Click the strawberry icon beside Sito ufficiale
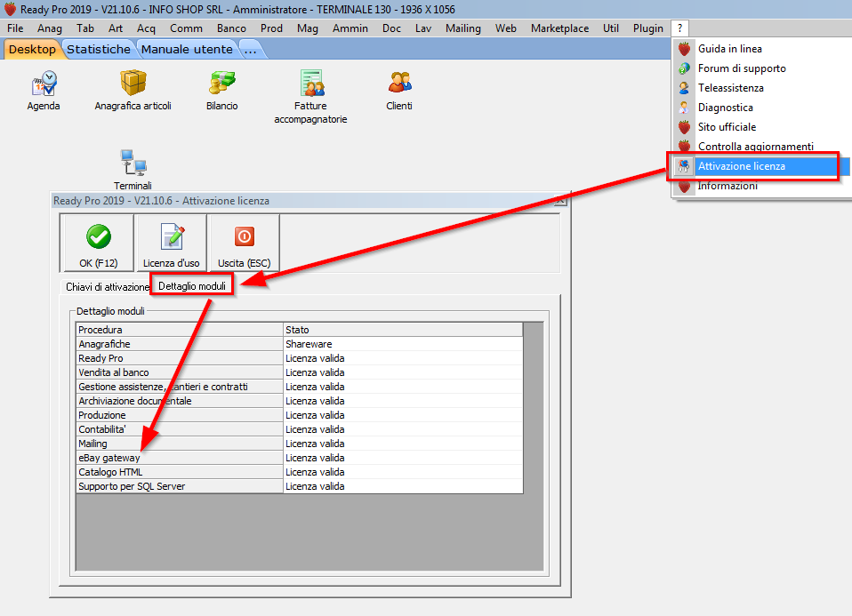 click(x=684, y=127)
